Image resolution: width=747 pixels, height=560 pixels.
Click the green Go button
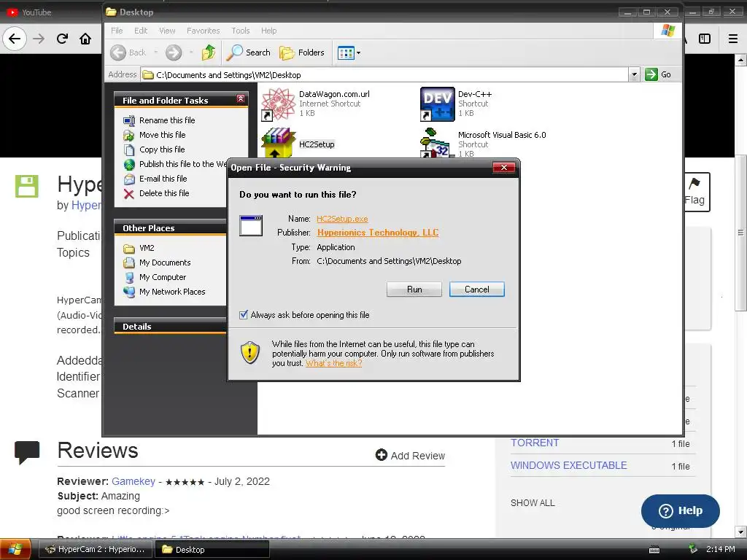[x=659, y=75]
